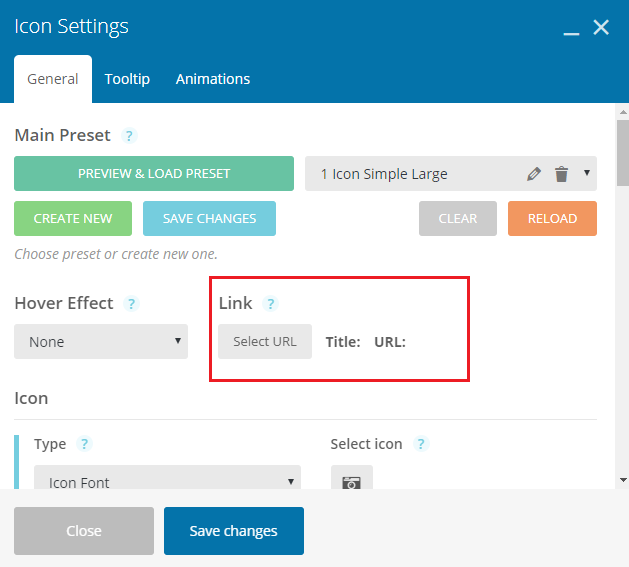The image size is (629, 567).
Task: Click the gray Close button
Action: tap(84, 531)
